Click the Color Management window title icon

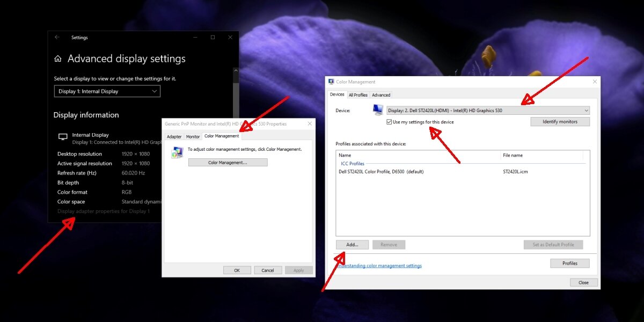click(x=331, y=82)
